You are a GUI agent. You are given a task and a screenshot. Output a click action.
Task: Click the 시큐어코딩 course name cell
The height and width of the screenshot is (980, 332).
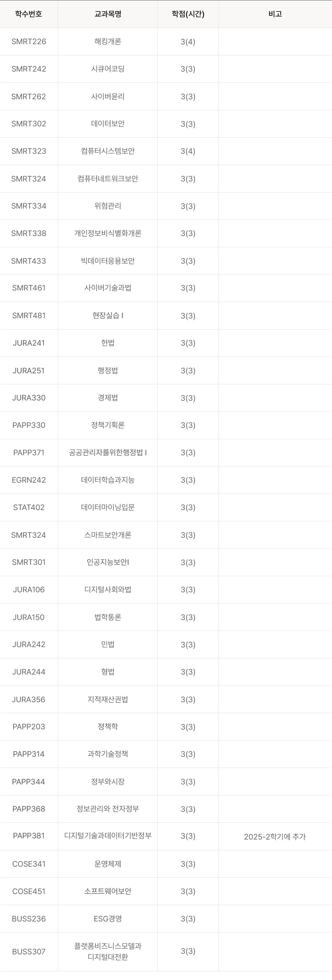[108, 69]
